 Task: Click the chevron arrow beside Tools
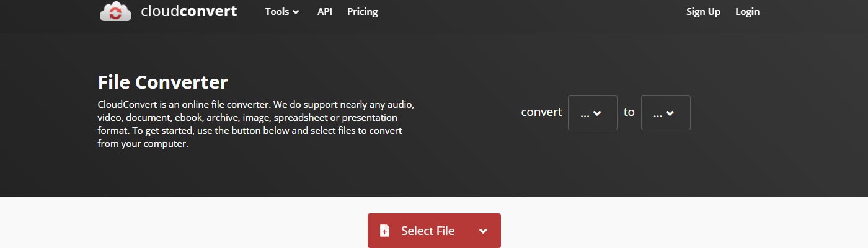coord(296,12)
